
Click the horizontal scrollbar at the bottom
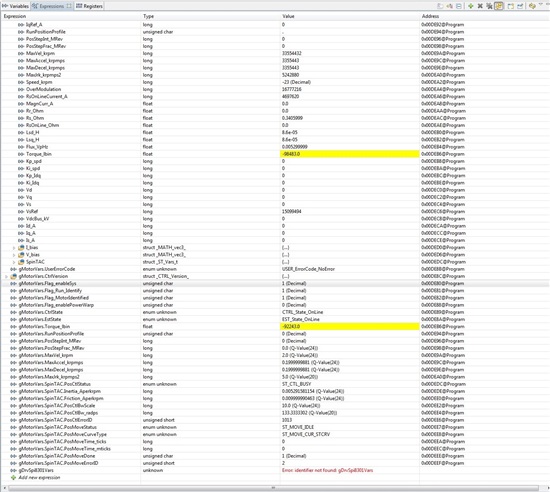[274, 488]
